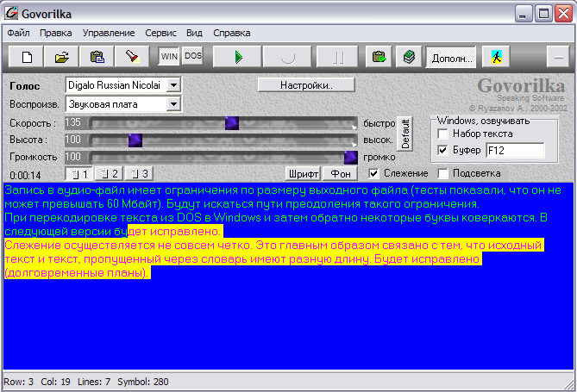Image resolution: width=577 pixels, height=392 pixels.
Task: Click the Дополн... toolbar button
Action: [x=451, y=58]
